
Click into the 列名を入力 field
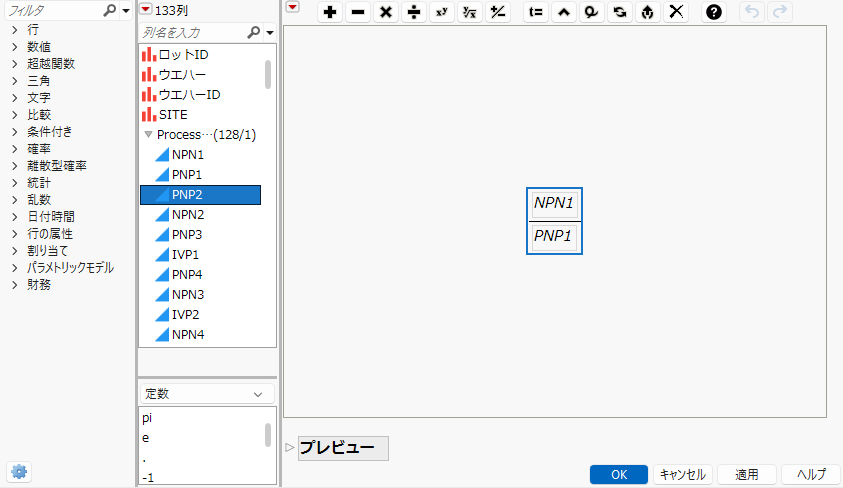point(194,33)
